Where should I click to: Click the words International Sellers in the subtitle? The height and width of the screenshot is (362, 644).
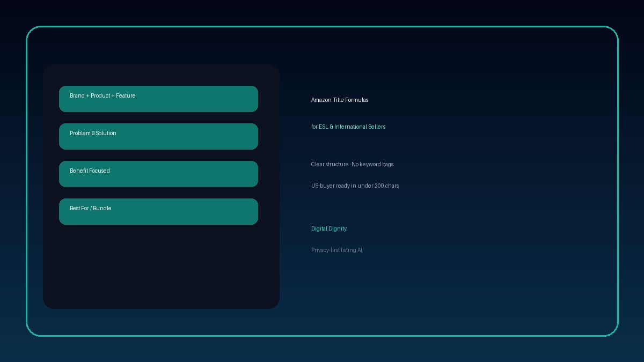pyautogui.click(x=360, y=127)
